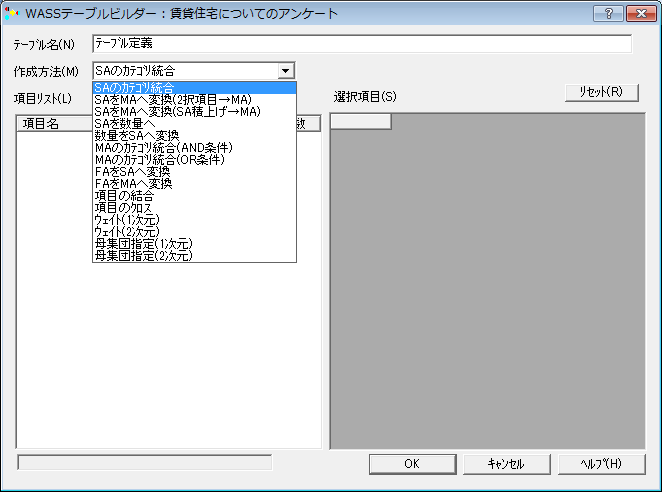Select the 数量をSAへ変換 option

pyautogui.click(x=194, y=136)
